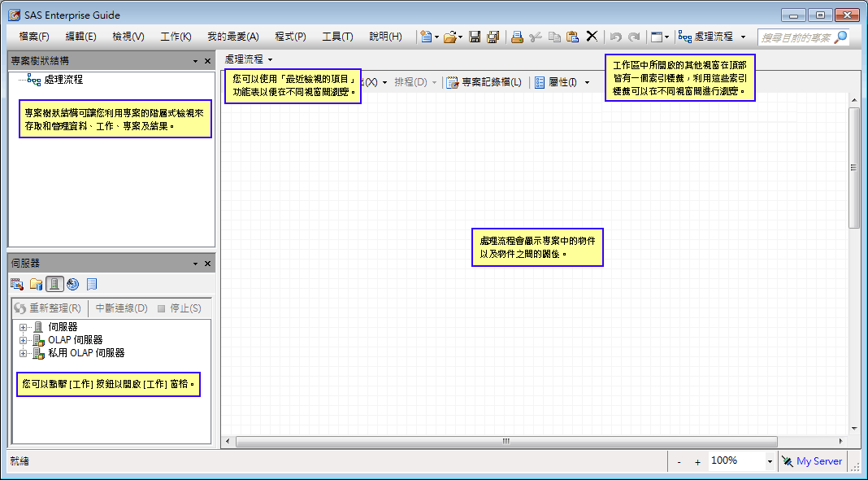The width and height of the screenshot is (868, 480).
Task: Open the 檢視(V) menu
Action: 128,37
